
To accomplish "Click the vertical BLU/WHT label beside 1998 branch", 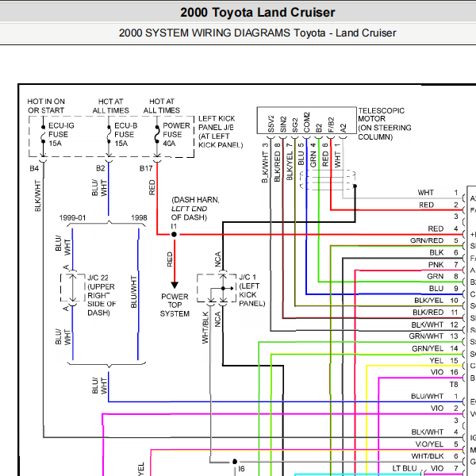I will [x=134, y=292].
